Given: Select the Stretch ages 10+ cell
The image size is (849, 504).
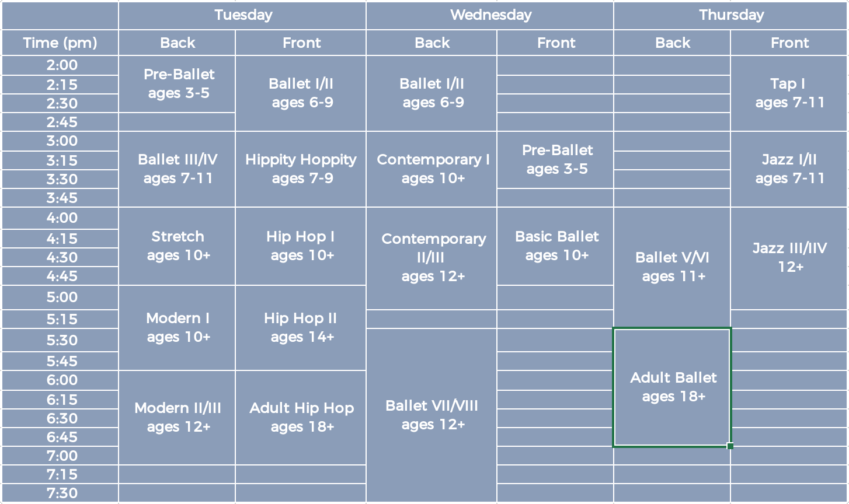Looking at the screenshot, I should (x=178, y=246).
